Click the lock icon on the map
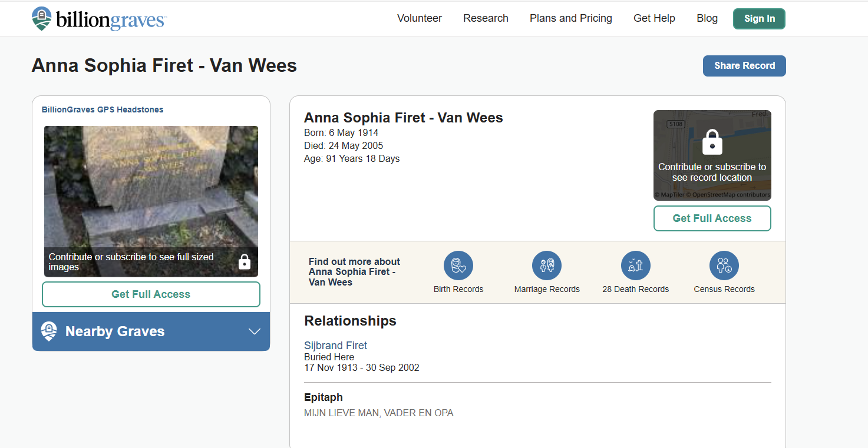The width and height of the screenshot is (868, 448). click(x=712, y=142)
